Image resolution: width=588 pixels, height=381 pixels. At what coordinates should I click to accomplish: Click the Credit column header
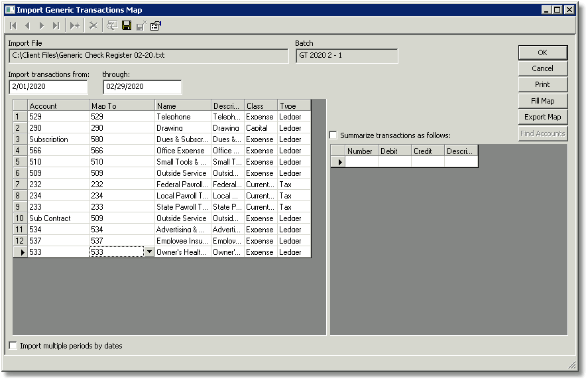pyautogui.click(x=428, y=151)
